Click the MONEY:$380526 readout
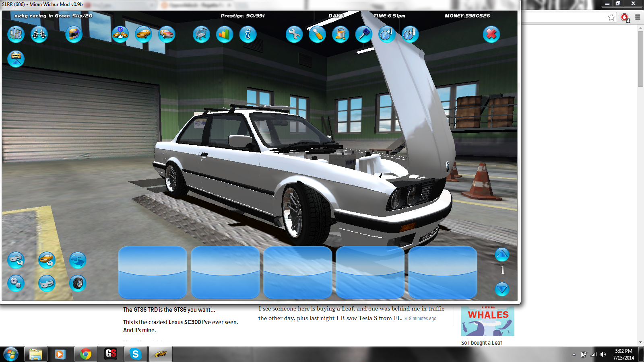Viewport: 644px width, 362px height. pyautogui.click(x=467, y=16)
